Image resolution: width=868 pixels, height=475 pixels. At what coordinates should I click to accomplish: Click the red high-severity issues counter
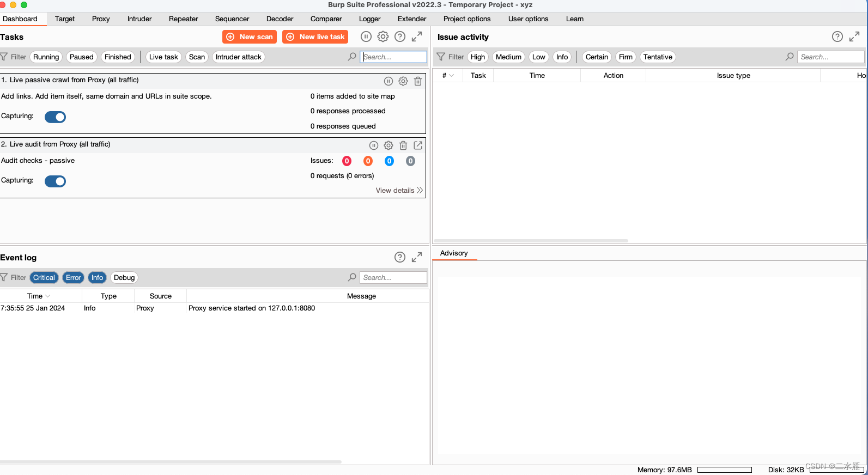click(x=347, y=161)
